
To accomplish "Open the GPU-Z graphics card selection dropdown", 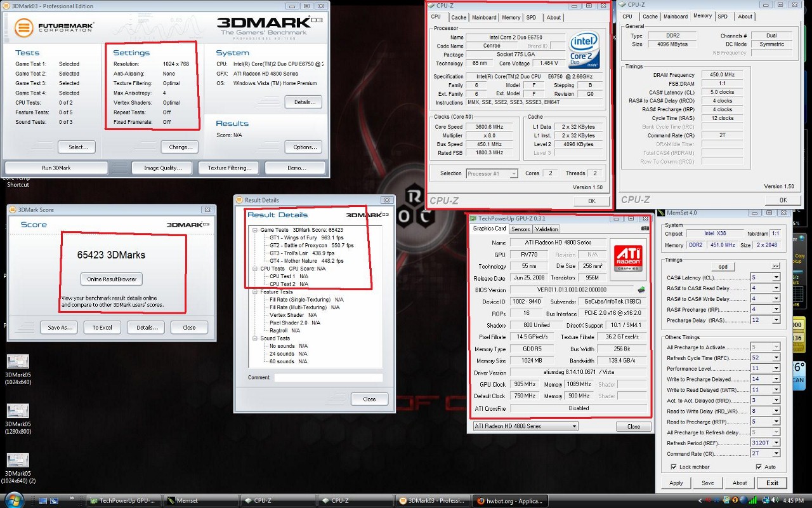I will (526, 426).
